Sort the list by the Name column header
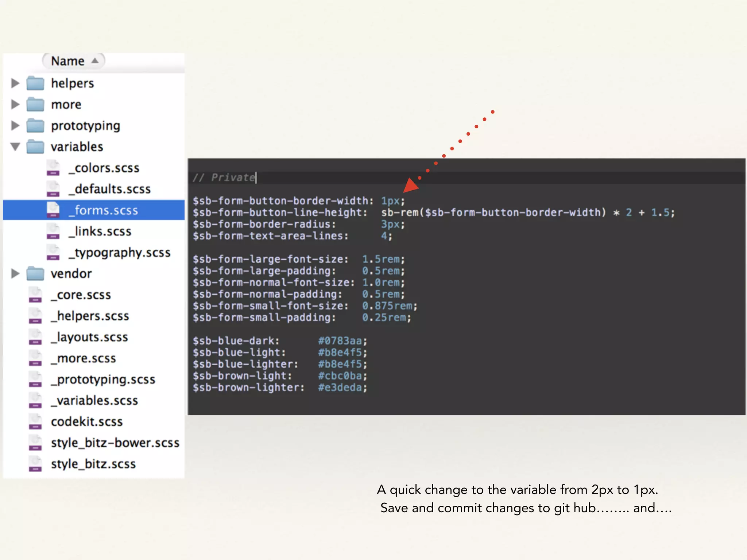 click(x=74, y=61)
